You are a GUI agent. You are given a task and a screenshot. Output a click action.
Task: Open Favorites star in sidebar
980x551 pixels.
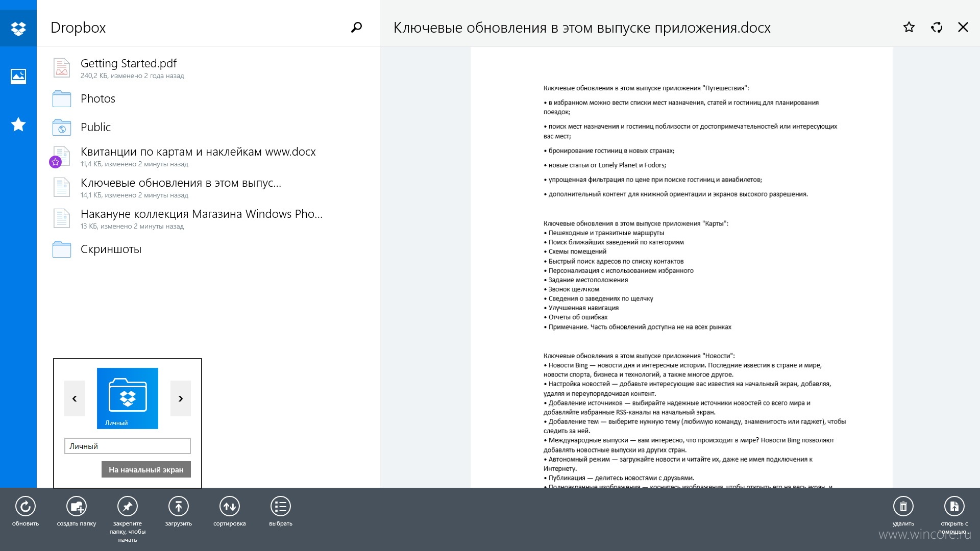18,124
